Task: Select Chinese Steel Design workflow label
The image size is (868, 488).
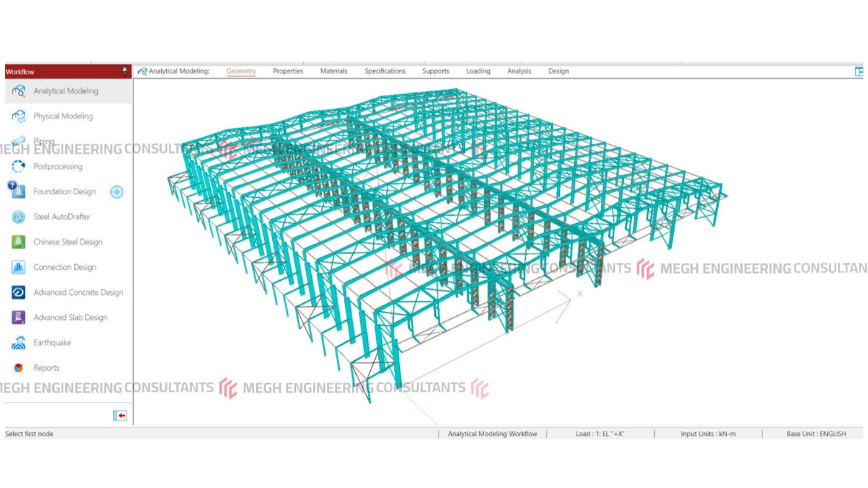Action: 68,242
